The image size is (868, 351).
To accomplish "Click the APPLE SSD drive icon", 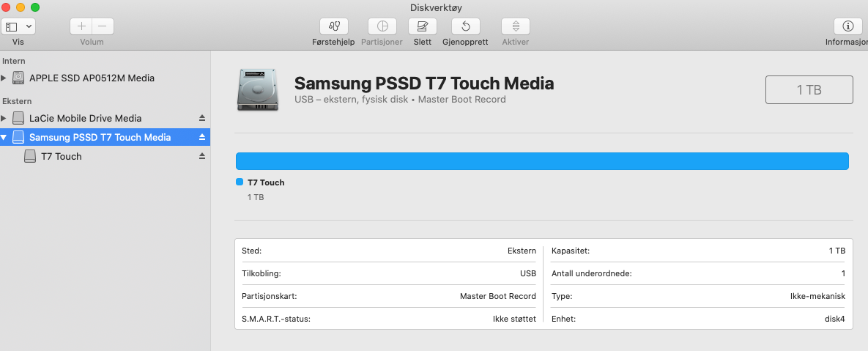I will coord(19,78).
